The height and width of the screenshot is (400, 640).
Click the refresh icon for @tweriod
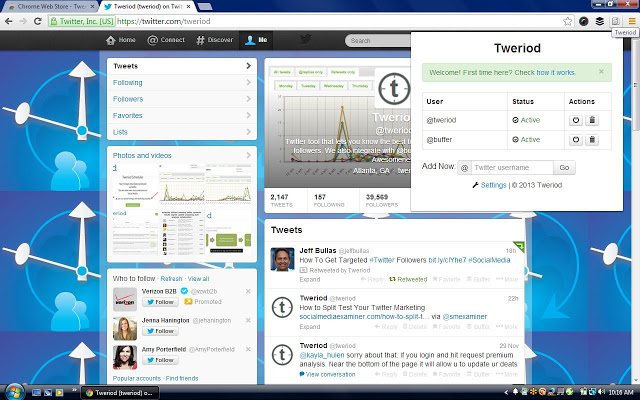(x=575, y=120)
